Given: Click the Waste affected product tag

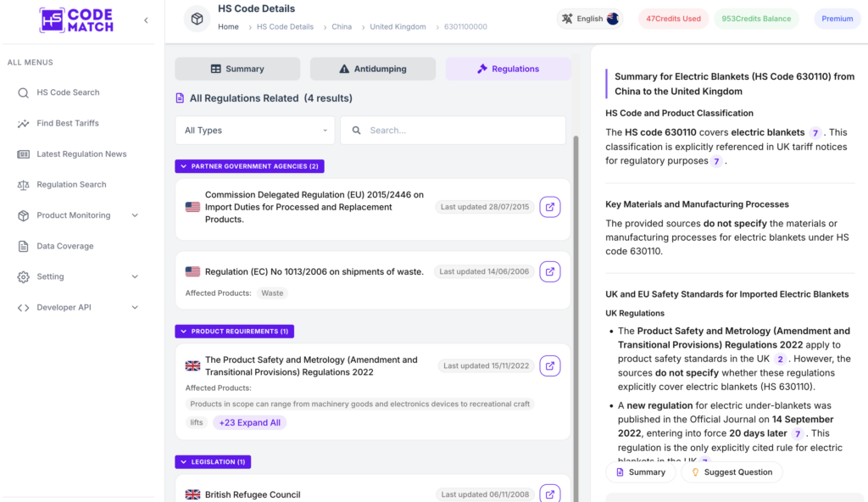Looking at the screenshot, I should click(x=272, y=293).
